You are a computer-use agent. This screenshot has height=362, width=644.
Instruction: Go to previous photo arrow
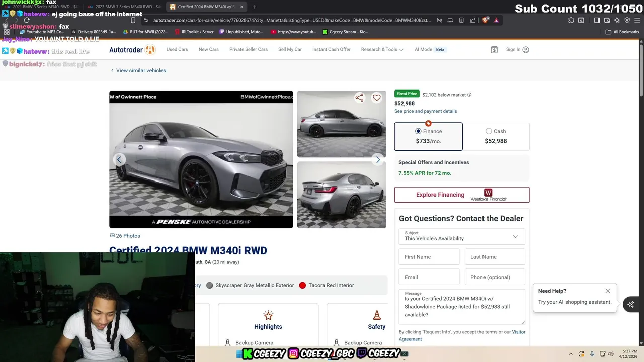click(119, 159)
